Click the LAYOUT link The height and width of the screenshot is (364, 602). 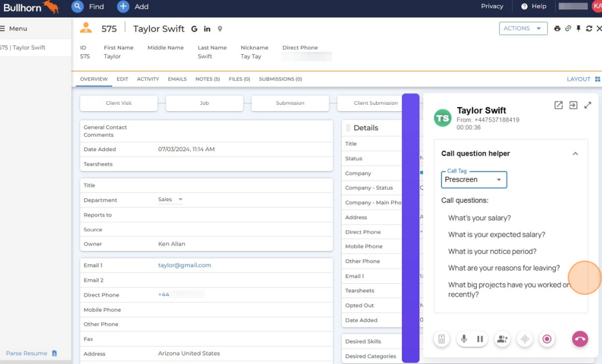pos(578,79)
